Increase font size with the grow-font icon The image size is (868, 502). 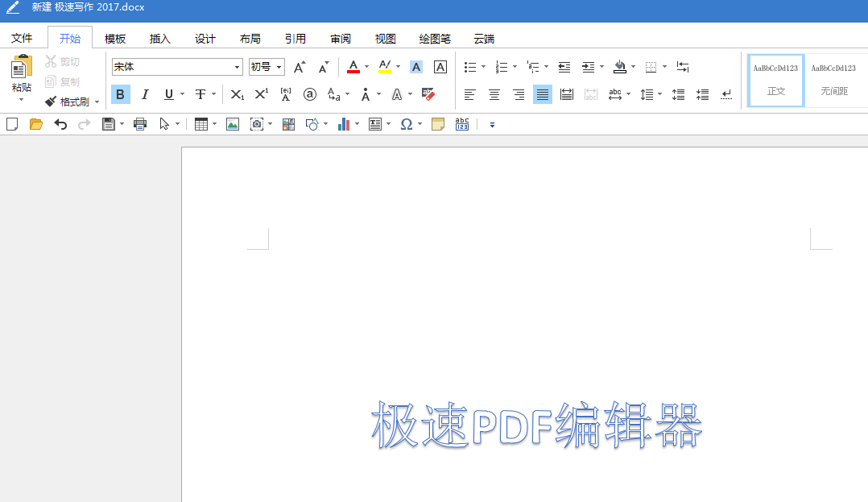tap(300, 67)
